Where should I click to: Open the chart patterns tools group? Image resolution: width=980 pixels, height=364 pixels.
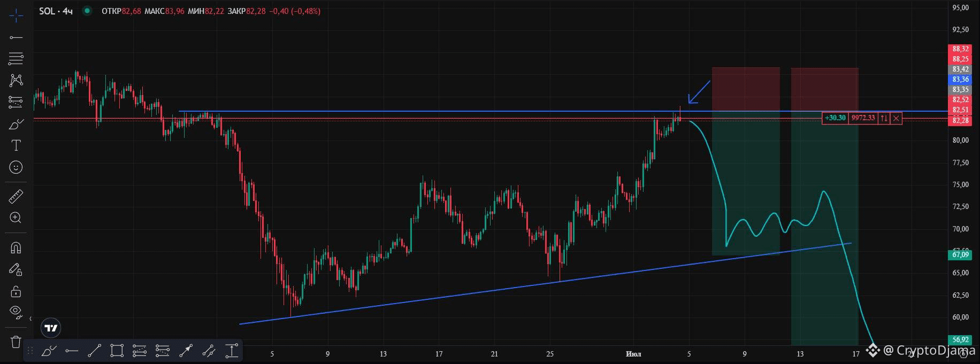point(16,80)
